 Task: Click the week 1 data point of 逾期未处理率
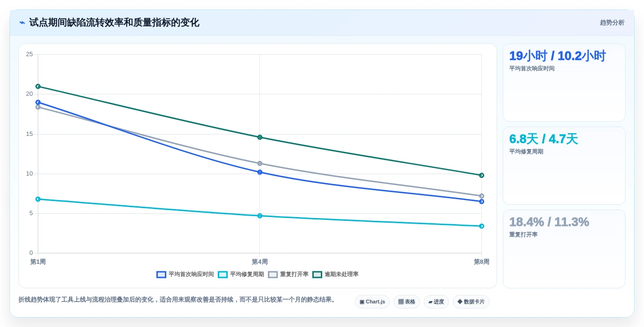click(38, 86)
